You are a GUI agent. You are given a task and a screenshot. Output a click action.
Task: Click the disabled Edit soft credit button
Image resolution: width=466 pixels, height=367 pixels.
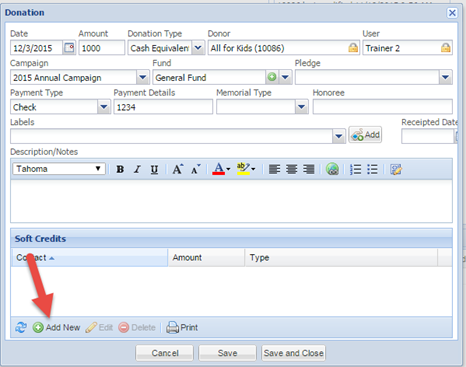[99, 328]
